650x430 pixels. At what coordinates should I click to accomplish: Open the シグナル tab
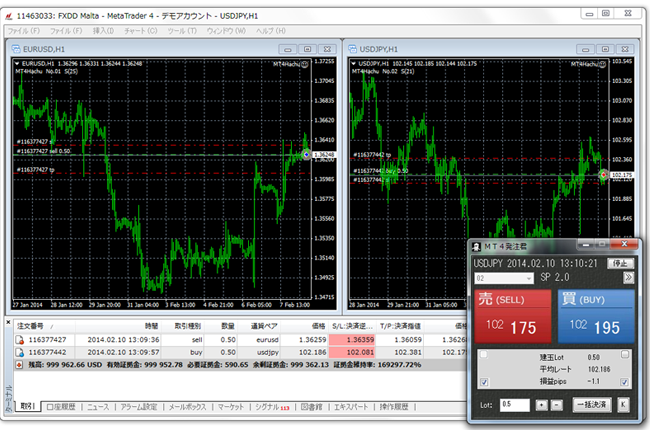click(x=272, y=407)
